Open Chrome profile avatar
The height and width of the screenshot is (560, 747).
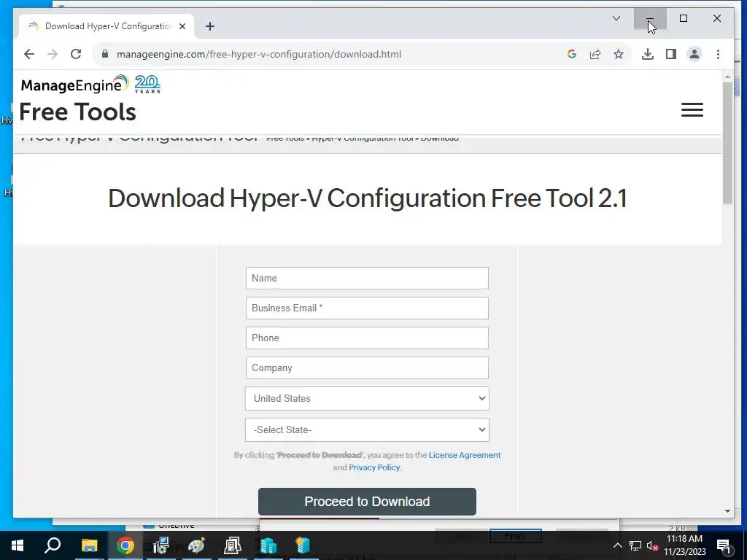point(694,54)
